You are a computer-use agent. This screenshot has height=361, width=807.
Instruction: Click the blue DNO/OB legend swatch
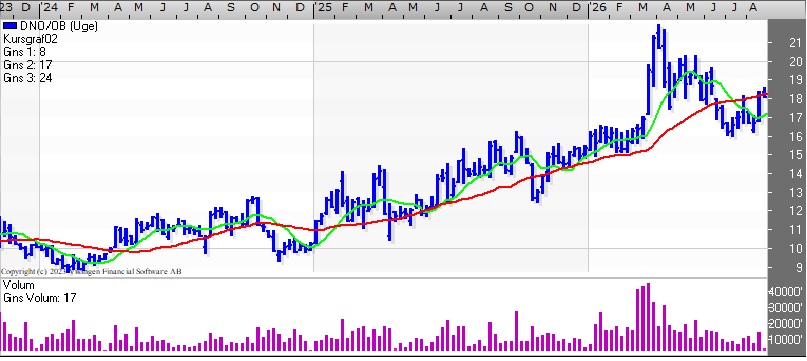10,26
